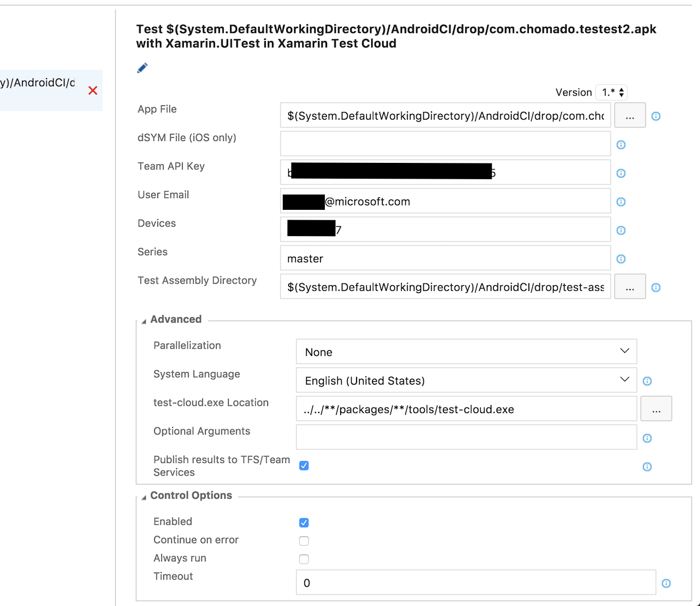The image size is (700, 606).
Task: Show info for Optional Arguments
Action: click(647, 438)
